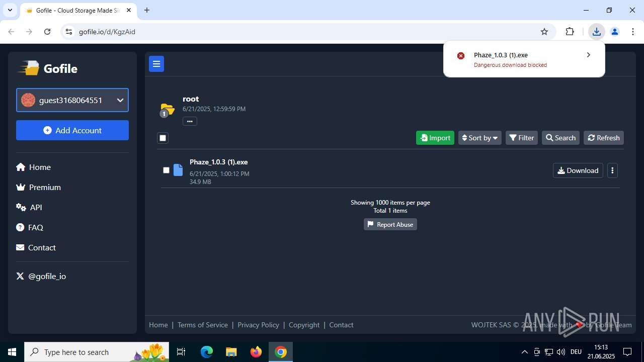Open File Explorer from taskbar
The image size is (644, 362).
pyautogui.click(x=231, y=352)
